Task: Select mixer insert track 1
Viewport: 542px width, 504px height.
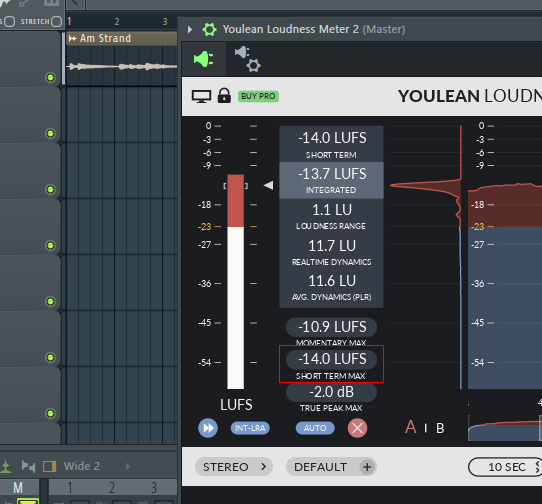Action: point(70,488)
